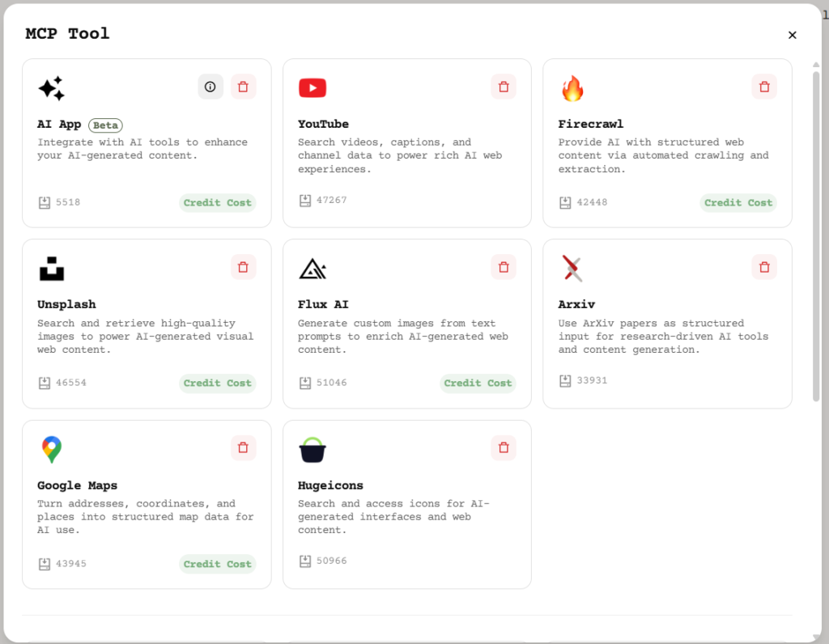
Task: Click the Flux AI triangle logo
Action: tap(312, 269)
